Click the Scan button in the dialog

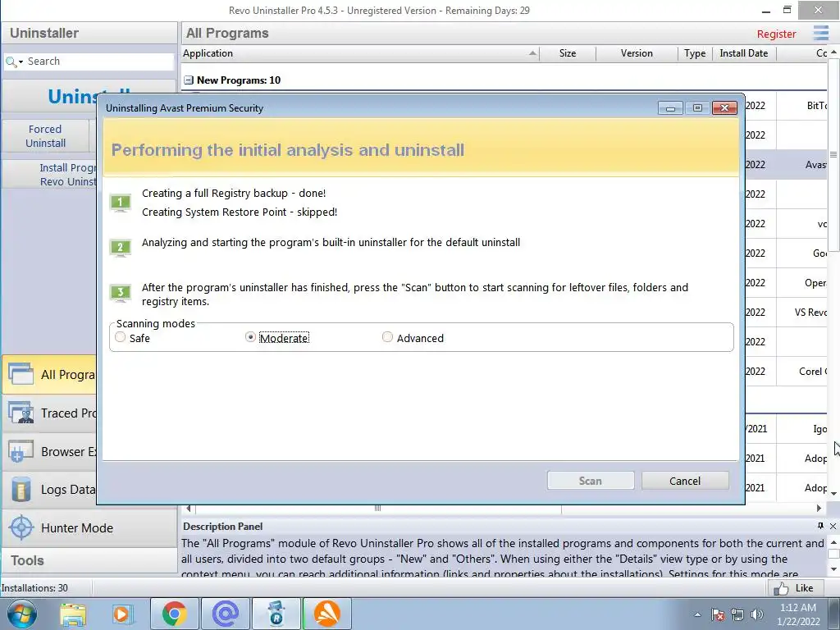591,481
